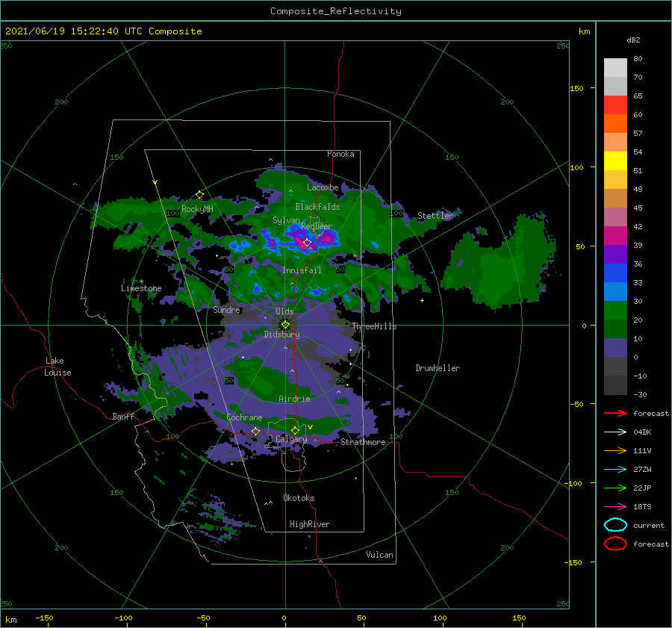Click the Ponoka city label

coord(340,154)
